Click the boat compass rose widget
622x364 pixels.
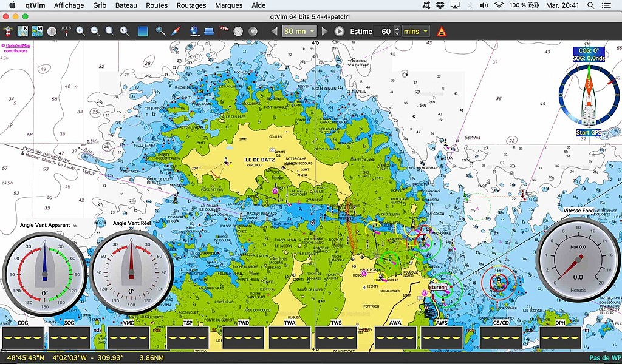589,95
